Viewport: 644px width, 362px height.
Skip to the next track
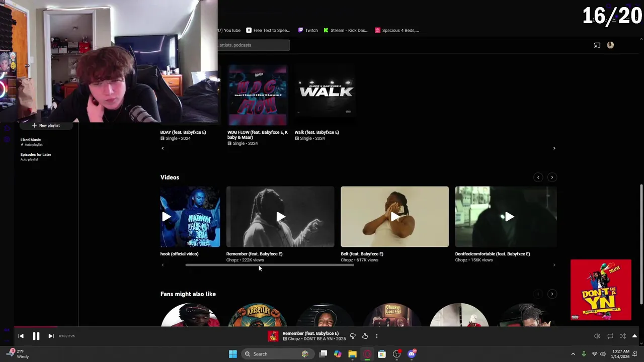[x=51, y=336]
